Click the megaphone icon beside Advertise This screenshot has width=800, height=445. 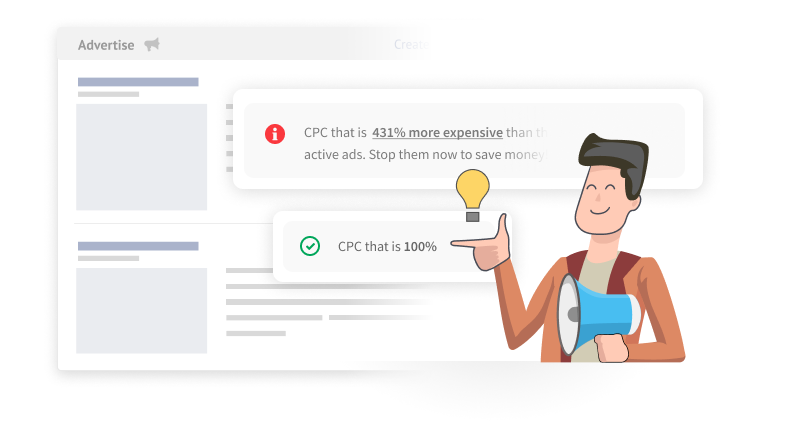click(x=152, y=44)
